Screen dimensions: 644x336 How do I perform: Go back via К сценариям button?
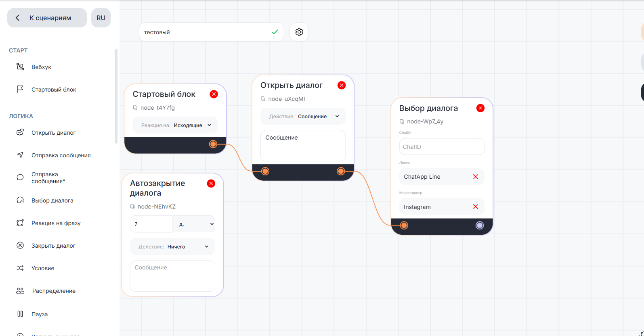(47, 18)
